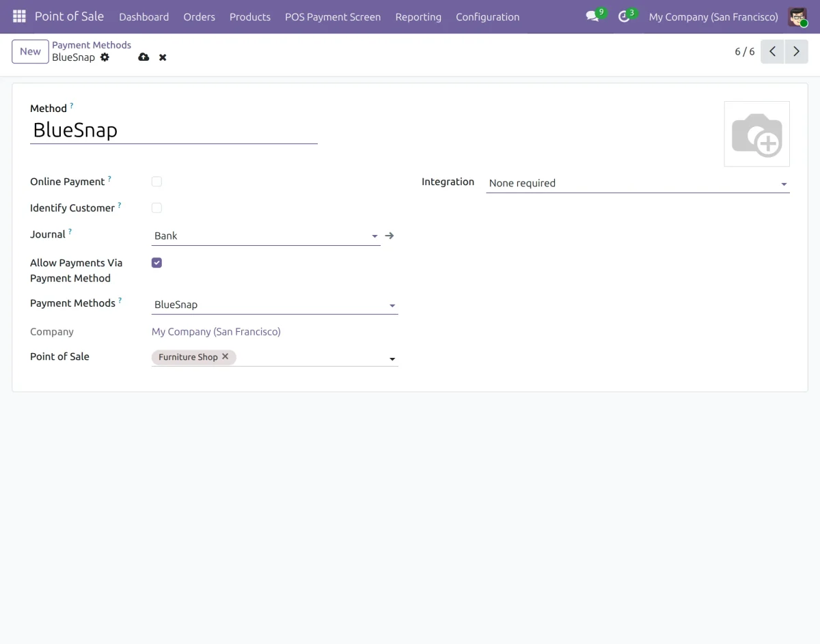Remove the Furniture Shop tag
Image resolution: width=820 pixels, height=644 pixels.
[225, 356]
